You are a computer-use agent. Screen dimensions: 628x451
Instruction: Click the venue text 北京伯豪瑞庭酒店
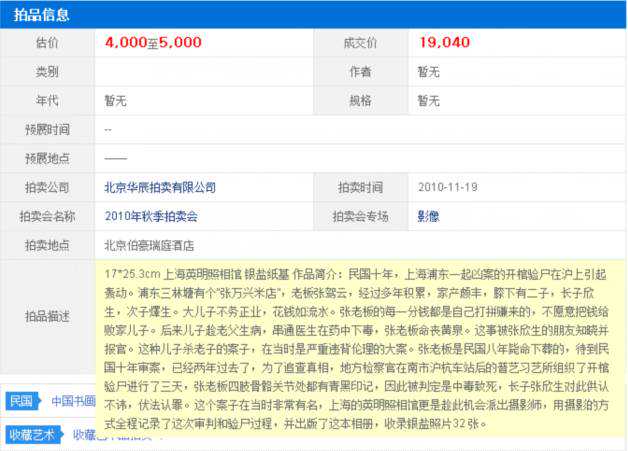(x=149, y=245)
